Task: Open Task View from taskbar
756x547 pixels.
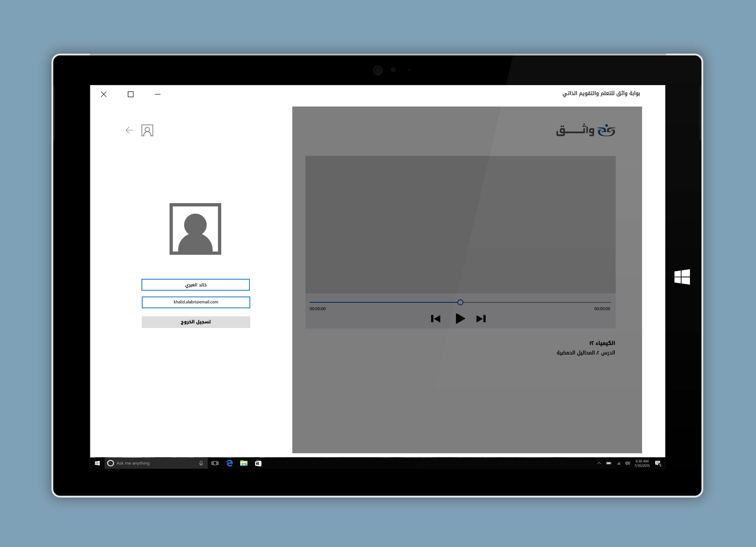Action: pos(215,463)
